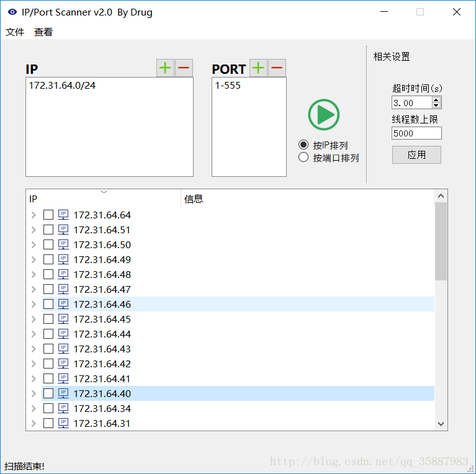Expand the 172.31.64.40 tree node
Screen dimensions: 476x474
34,393
